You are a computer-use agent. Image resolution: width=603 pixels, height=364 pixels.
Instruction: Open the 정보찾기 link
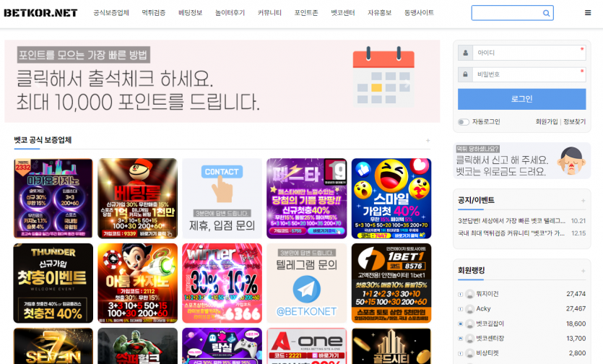coord(575,121)
